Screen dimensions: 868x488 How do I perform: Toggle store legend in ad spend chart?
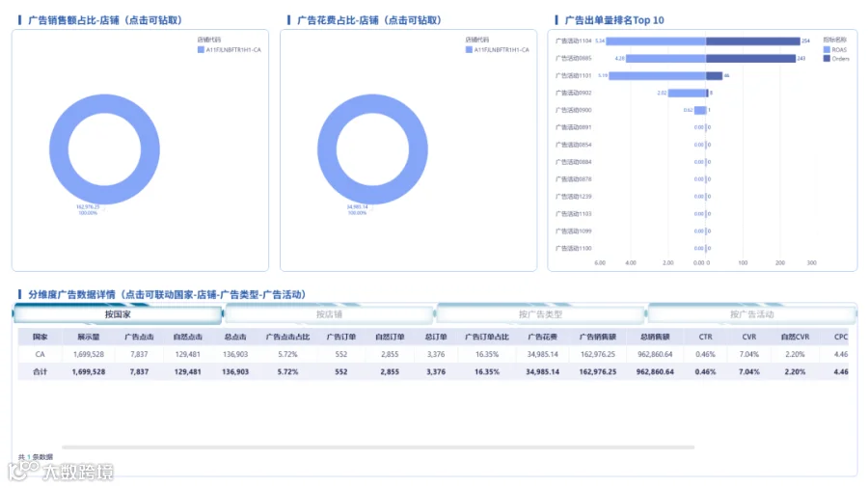point(469,50)
